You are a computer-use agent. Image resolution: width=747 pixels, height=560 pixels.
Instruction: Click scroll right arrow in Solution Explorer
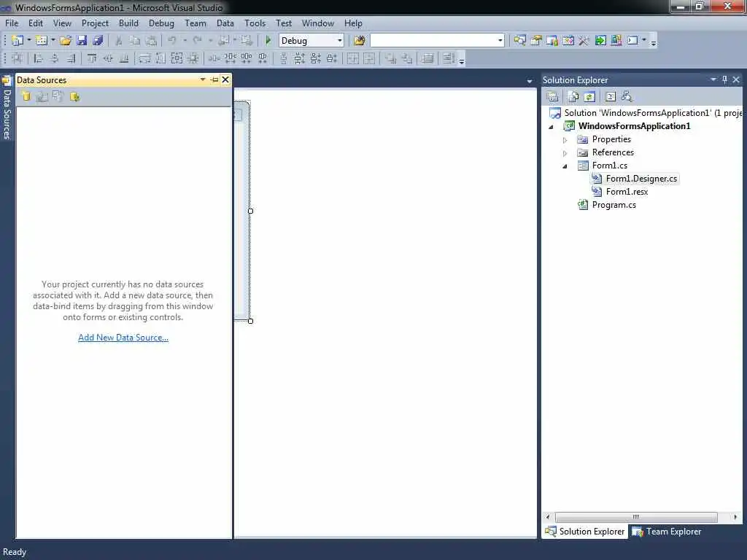click(x=735, y=517)
